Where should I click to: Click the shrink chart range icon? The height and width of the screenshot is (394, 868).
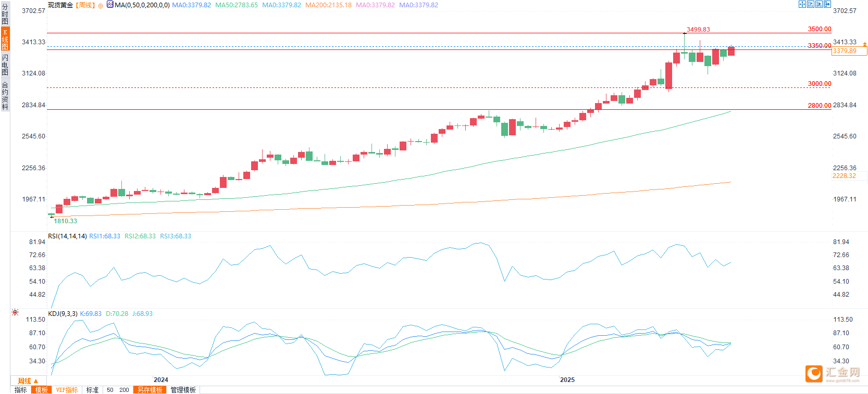point(811,4)
